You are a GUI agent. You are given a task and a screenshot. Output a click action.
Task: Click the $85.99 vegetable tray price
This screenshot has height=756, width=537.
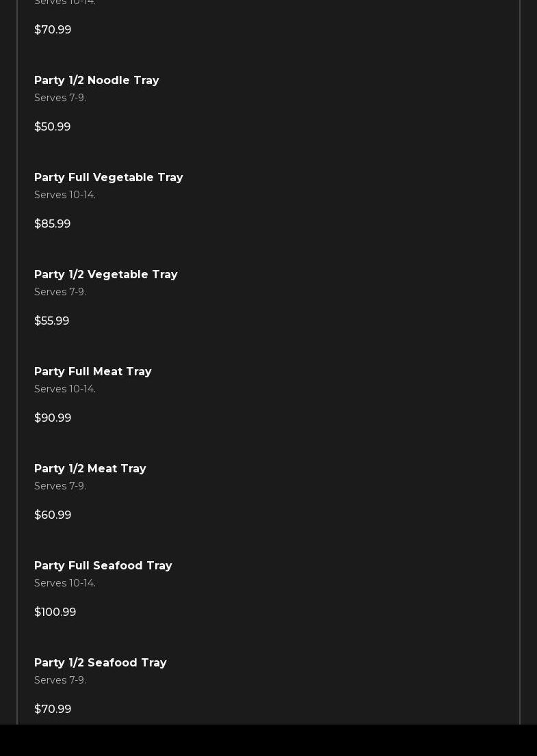pyautogui.click(x=53, y=224)
